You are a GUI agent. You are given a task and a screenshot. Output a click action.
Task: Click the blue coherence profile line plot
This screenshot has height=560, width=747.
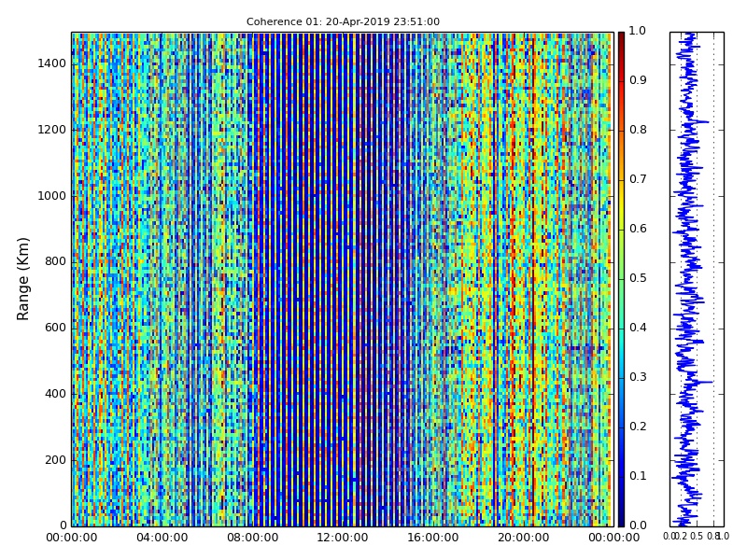coord(697,279)
